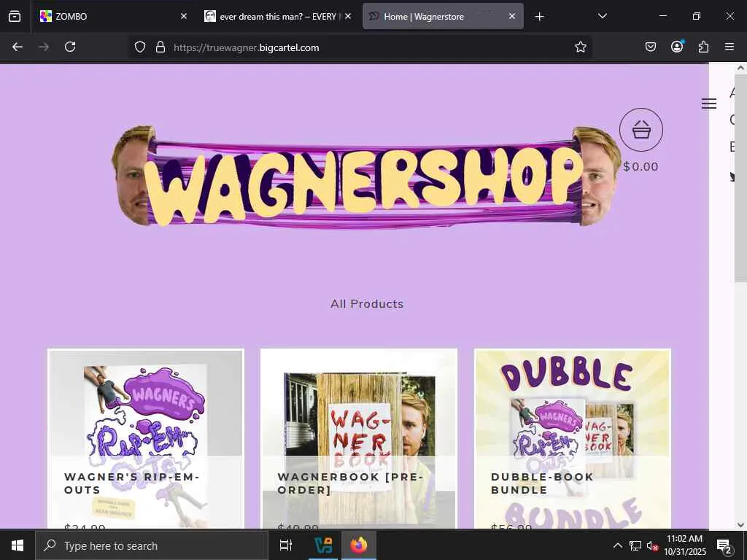The width and height of the screenshot is (747, 560).
Task: Open the Wagner's Rip-Em-Outs product
Action: click(x=146, y=438)
